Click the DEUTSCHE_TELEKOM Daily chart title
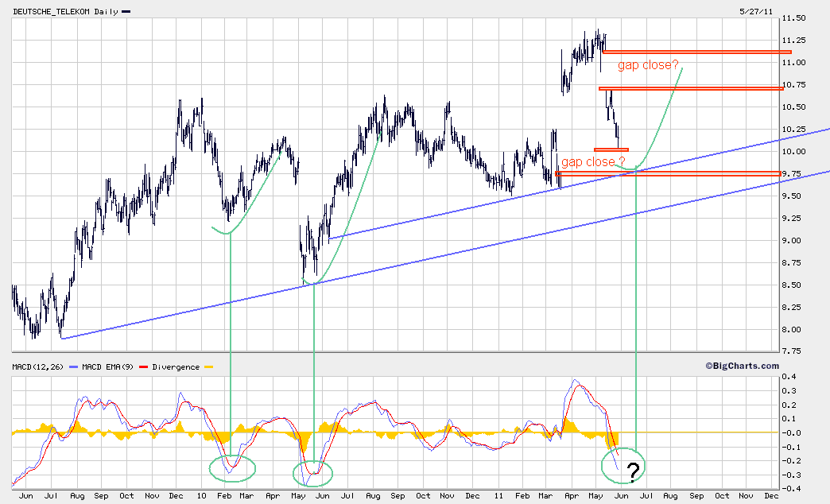This screenshot has height=504, width=830. click(x=66, y=12)
